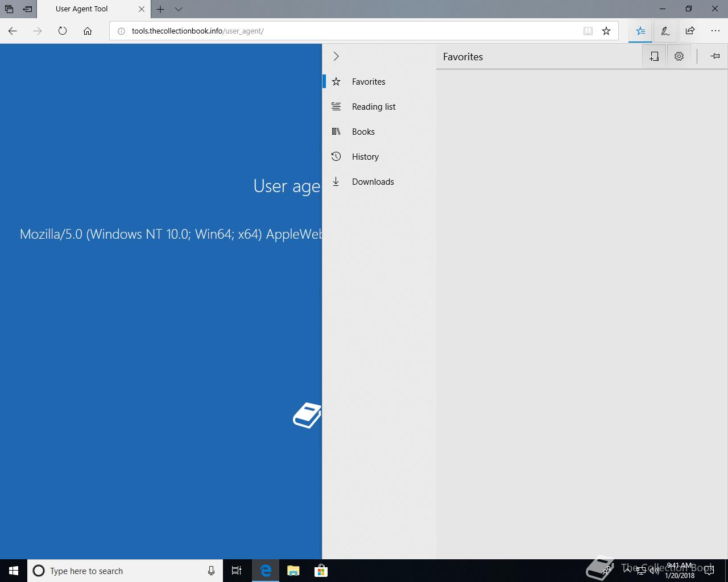Add current tab to favorites button
Image resolution: width=728 pixels, height=582 pixels.
point(654,56)
